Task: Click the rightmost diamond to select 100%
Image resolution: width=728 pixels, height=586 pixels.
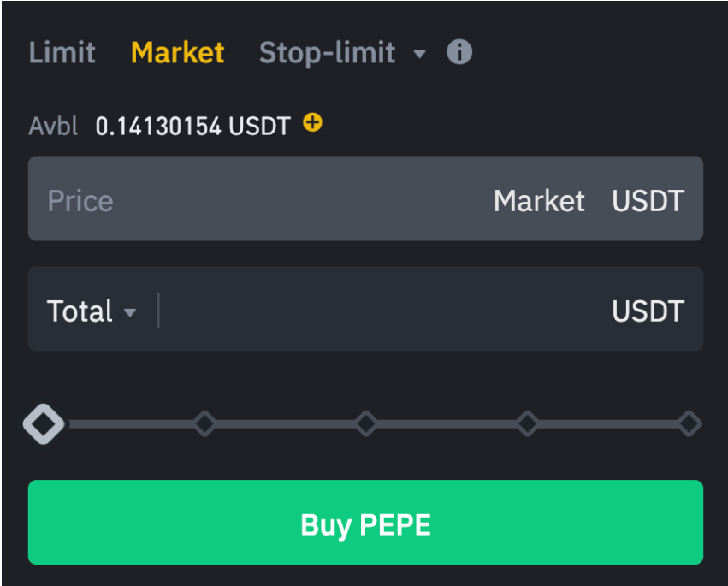Action: pyautogui.click(x=690, y=423)
